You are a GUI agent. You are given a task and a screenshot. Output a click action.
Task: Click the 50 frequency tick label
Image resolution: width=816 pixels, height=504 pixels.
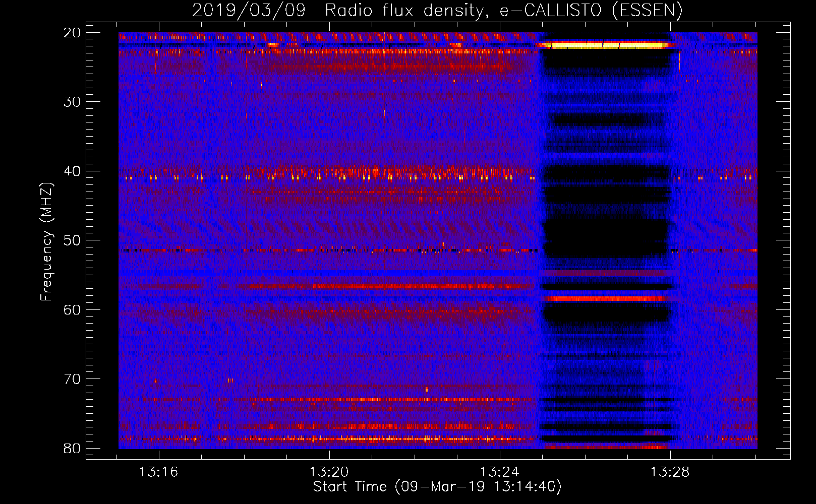[x=73, y=240]
